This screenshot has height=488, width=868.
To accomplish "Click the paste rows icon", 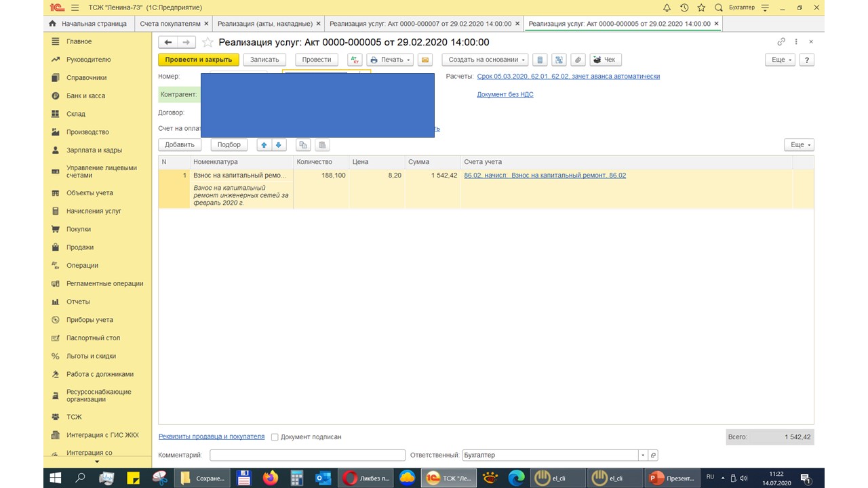I will [322, 144].
